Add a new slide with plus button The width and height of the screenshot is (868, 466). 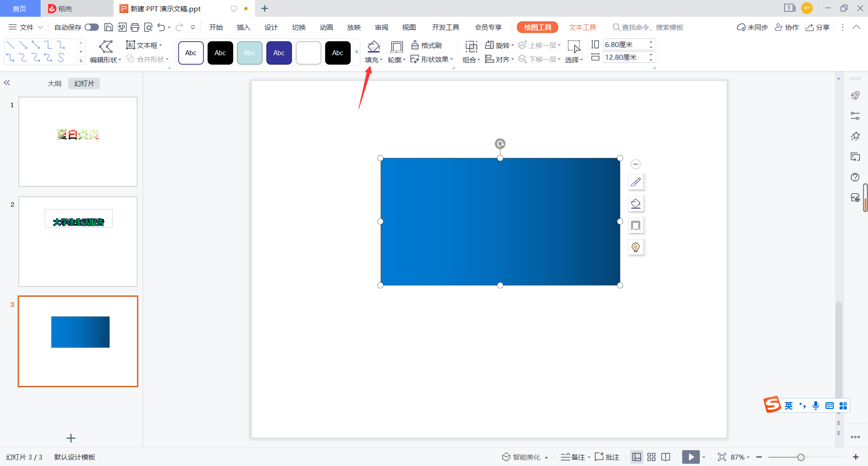point(71,438)
